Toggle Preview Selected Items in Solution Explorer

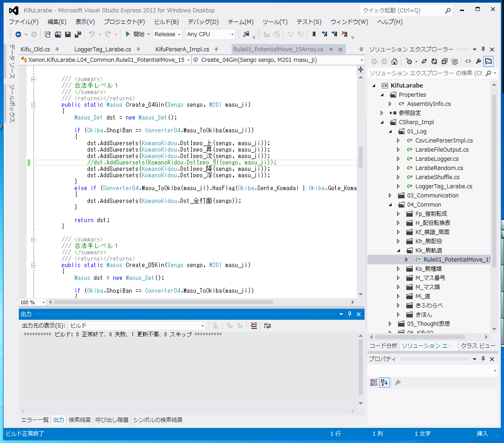pos(488,61)
